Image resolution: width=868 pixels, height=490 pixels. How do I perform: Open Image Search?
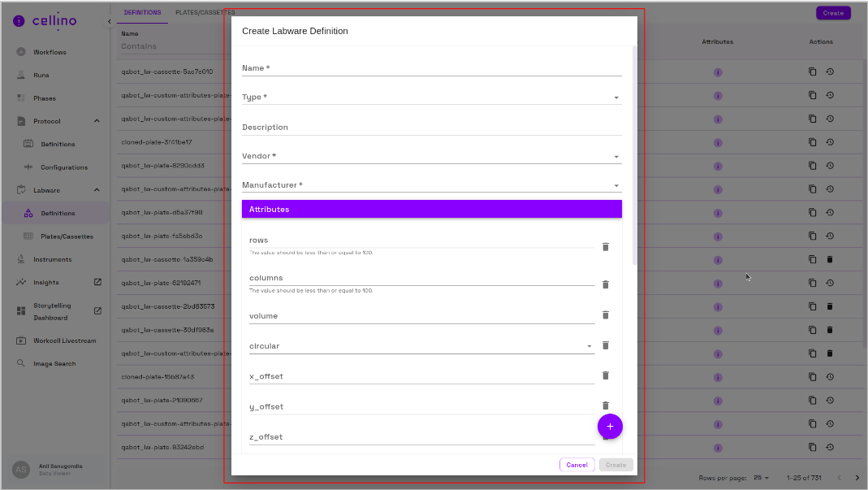(53, 362)
